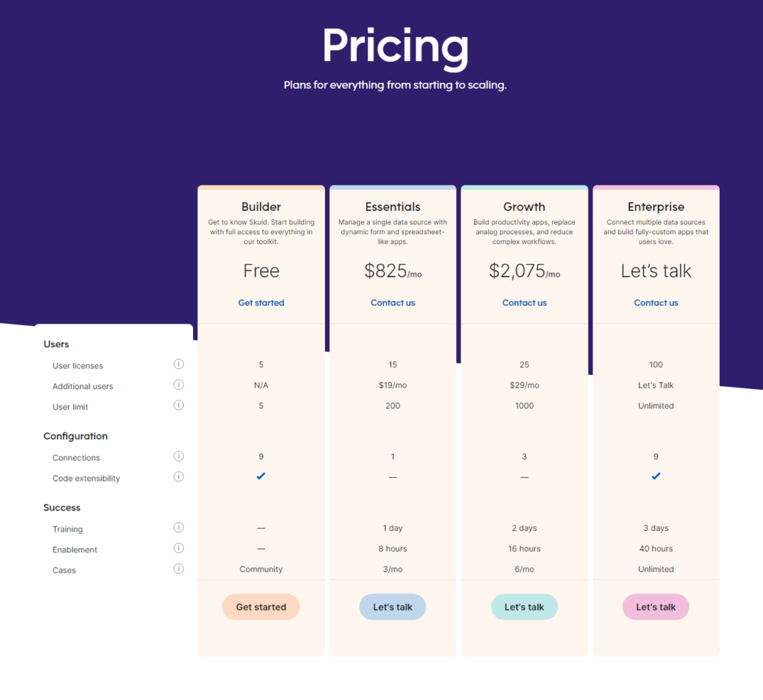Open the User licenses info icon
The width and height of the screenshot is (763, 700).
point(178,364)
